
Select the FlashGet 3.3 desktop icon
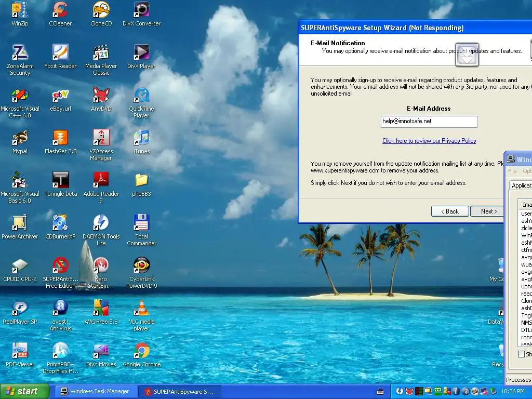click(60, 142)
